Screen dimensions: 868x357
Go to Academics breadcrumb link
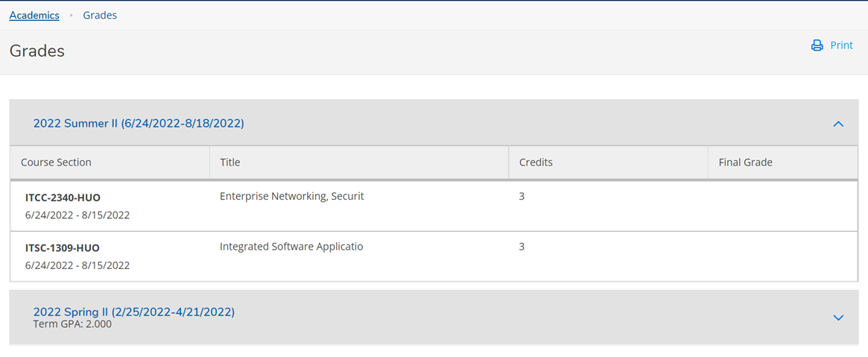click(x=34, y=15)
